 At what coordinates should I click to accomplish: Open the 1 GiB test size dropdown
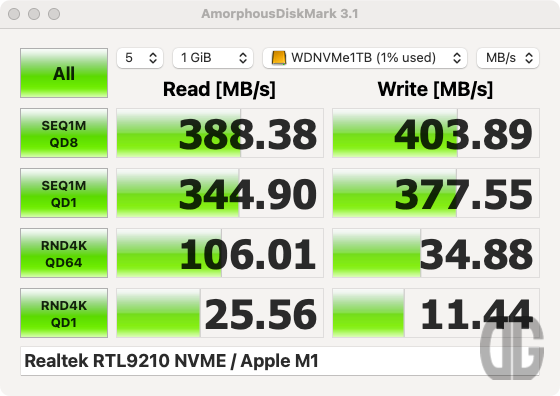(x=213, y=58)
